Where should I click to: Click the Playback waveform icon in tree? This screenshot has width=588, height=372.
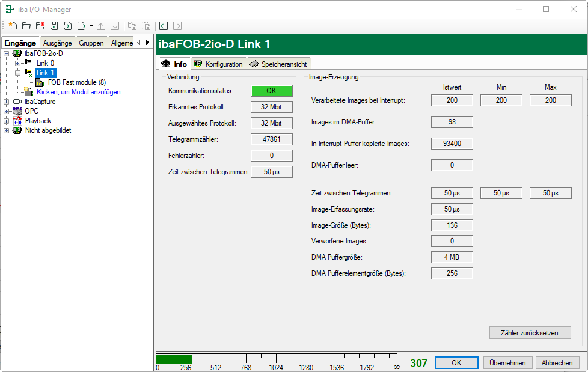(17, 121)
